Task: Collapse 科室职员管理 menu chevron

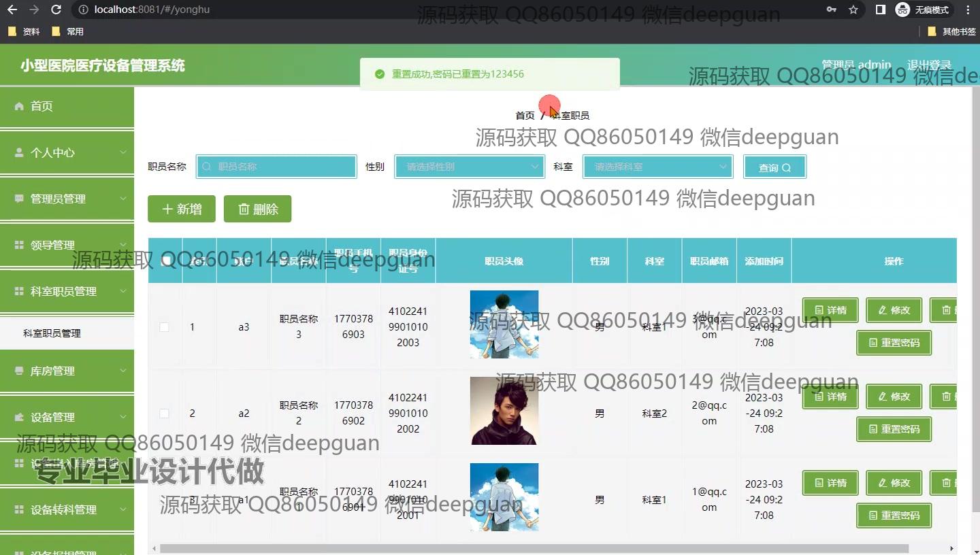Action: [x=123, y=291]
